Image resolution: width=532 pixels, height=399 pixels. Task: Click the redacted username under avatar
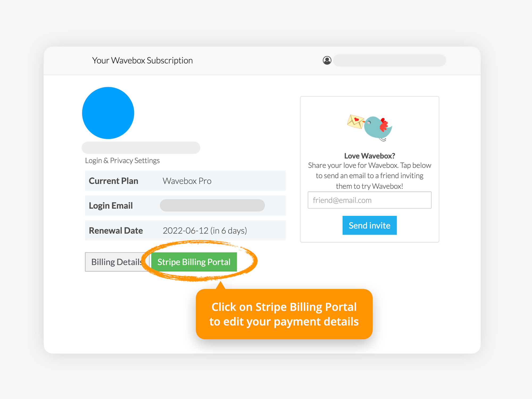click(141, 148)
